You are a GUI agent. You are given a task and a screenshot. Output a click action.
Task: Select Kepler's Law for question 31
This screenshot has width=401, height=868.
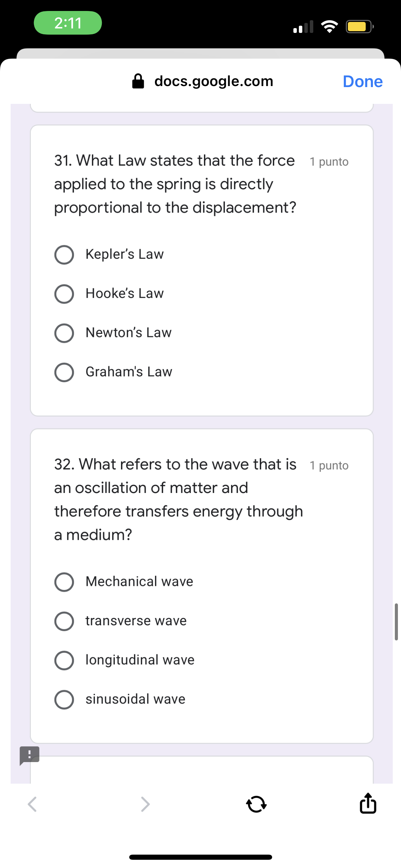tap(64, 254)
